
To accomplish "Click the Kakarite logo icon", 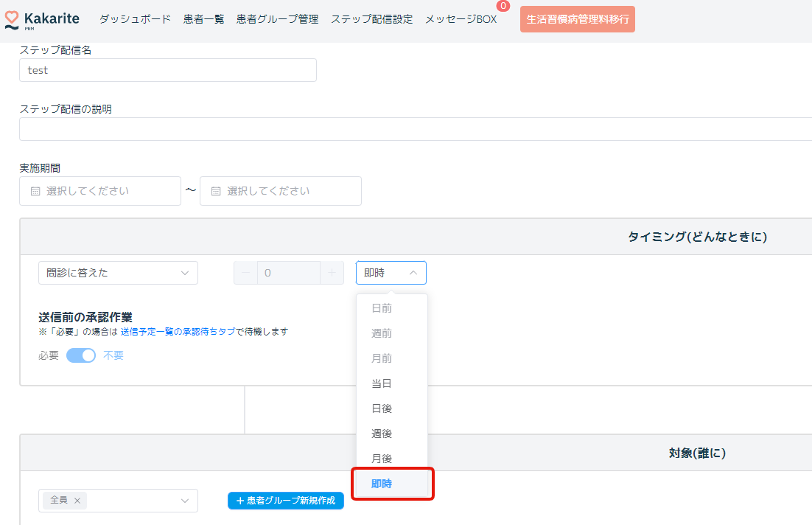I will pos(12,19).
